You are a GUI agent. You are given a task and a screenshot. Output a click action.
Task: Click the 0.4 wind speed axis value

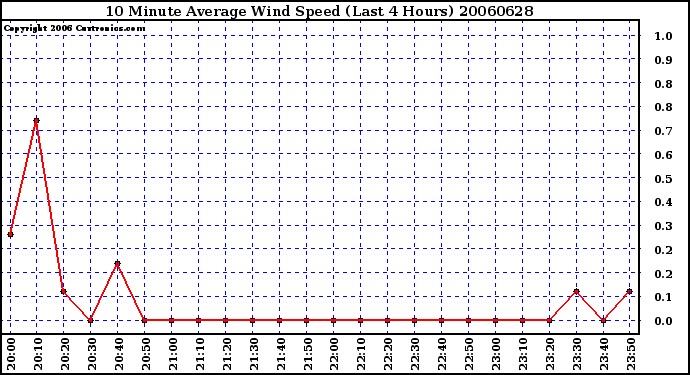coord(663,202)
